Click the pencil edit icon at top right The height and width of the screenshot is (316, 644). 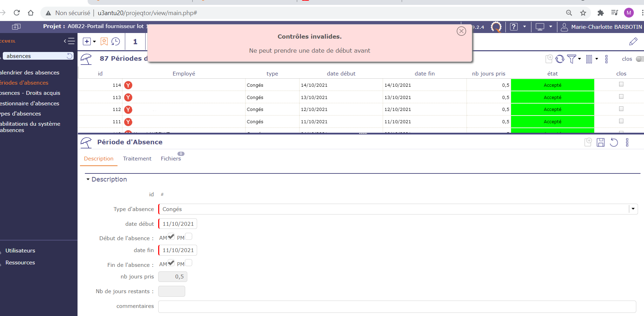(x=633, y=41)
